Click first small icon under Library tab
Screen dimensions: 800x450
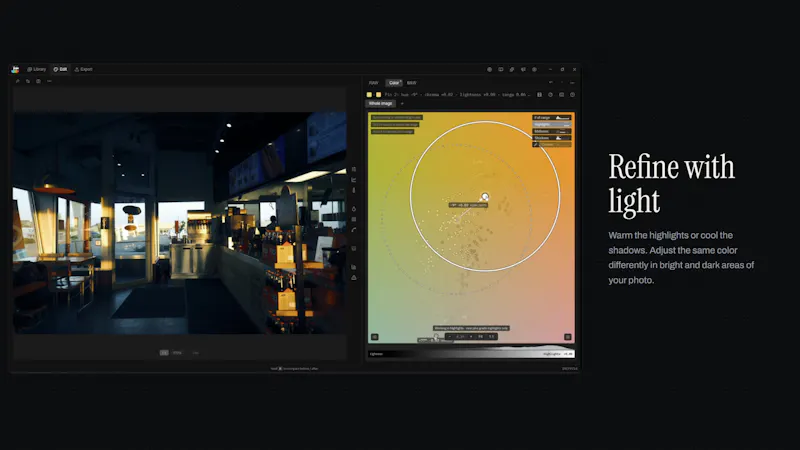click(x=17, y=81)
